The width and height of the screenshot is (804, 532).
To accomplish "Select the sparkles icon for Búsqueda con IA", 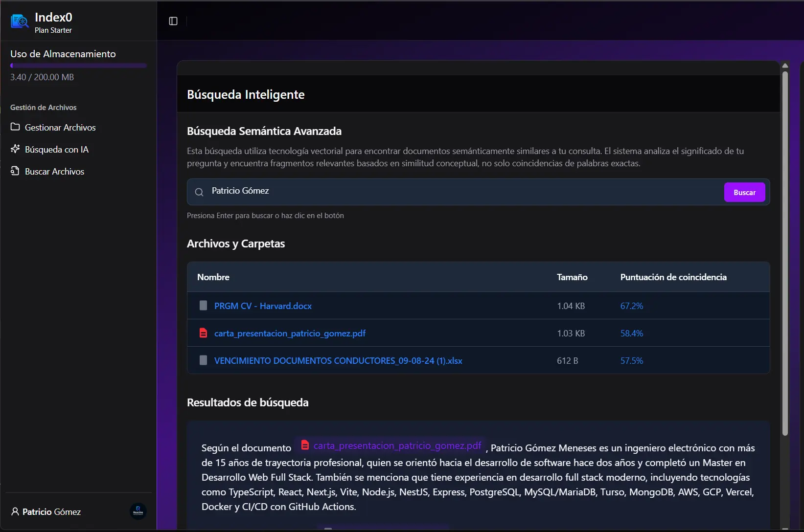I will [15, 149].
